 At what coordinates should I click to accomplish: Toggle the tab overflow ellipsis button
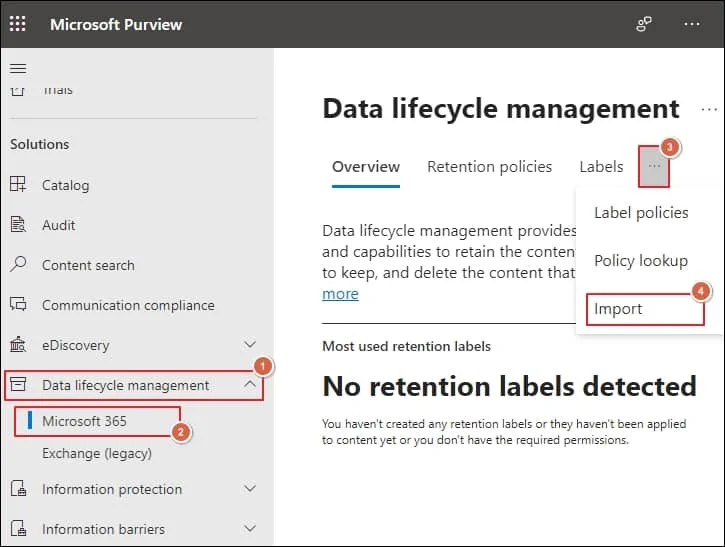[x=654, y=166]
